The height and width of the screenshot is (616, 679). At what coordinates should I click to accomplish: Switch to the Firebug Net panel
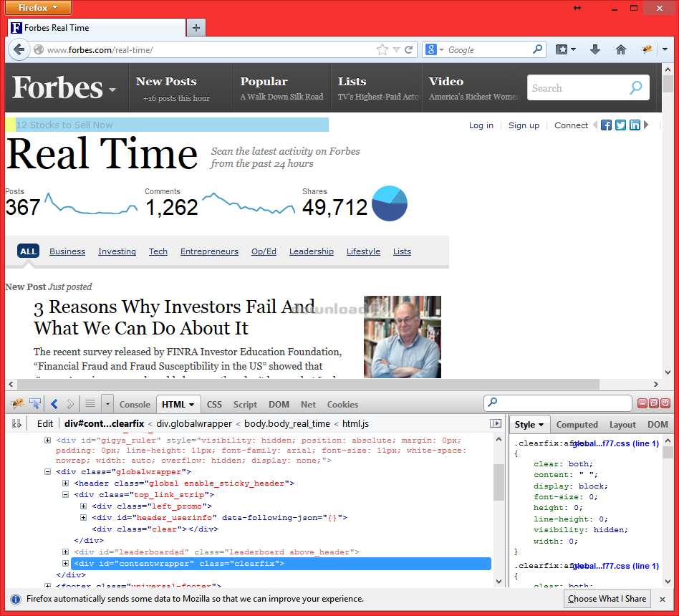[308, 405]
